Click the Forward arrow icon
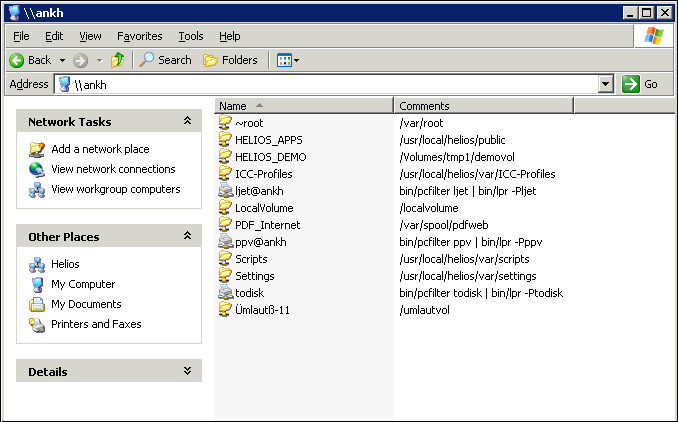The height and width of the screenshot is (422, 678). [80, 60]
